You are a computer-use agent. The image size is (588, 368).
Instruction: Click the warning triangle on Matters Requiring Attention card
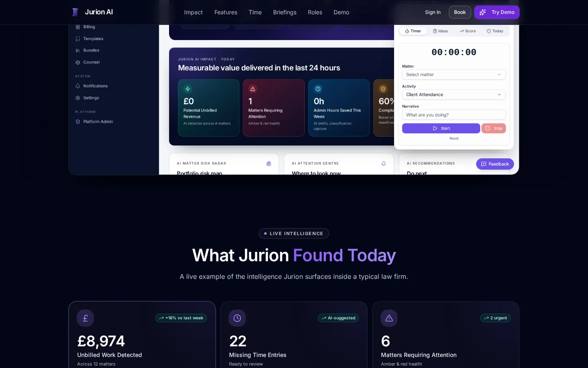point(253,89)
